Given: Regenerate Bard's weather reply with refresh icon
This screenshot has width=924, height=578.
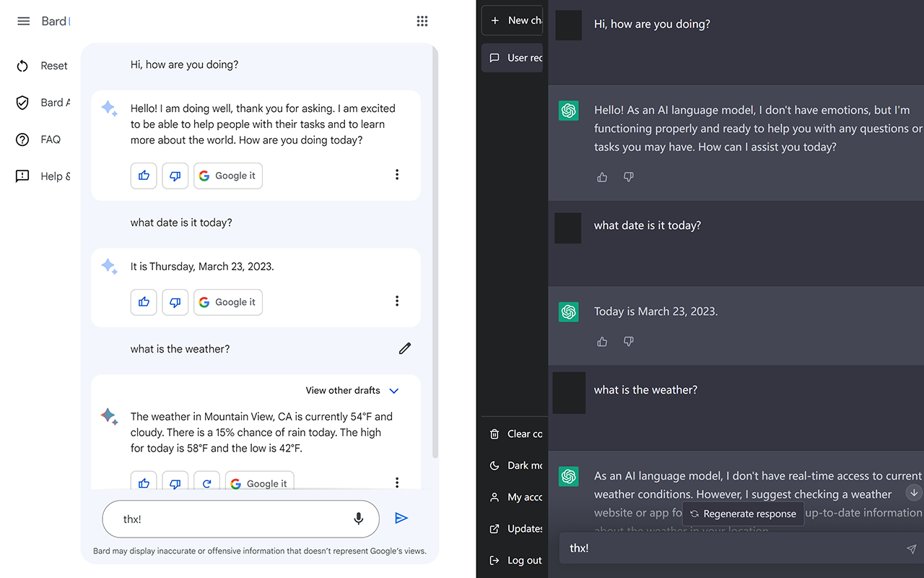Looking at the screenshot, I should [206, 481].
